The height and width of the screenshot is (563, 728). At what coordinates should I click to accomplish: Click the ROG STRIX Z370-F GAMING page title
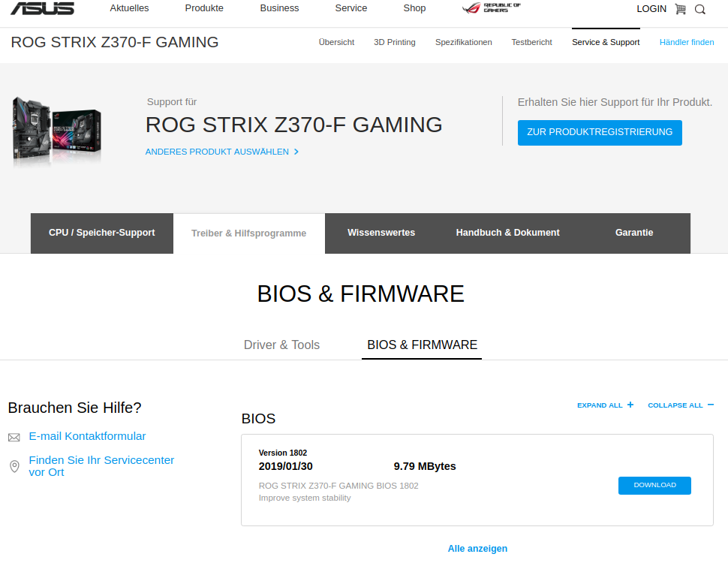click(114, 42)
